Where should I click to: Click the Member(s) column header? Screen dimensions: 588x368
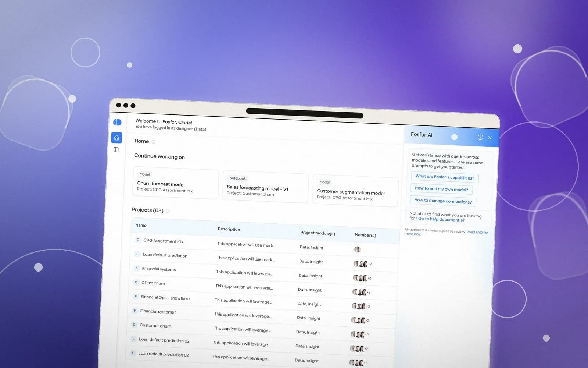pyautogui.click(x=365, y=235)
